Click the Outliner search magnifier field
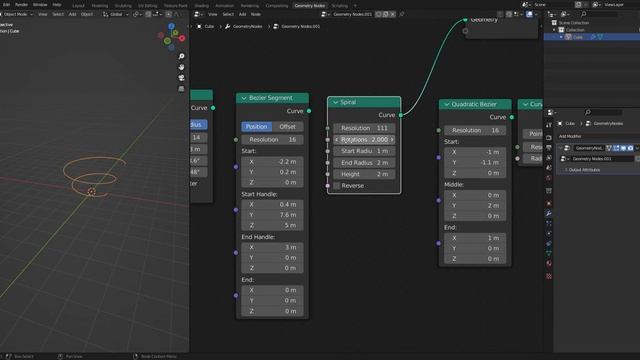 pyautogui.click(x=599, y=14)
